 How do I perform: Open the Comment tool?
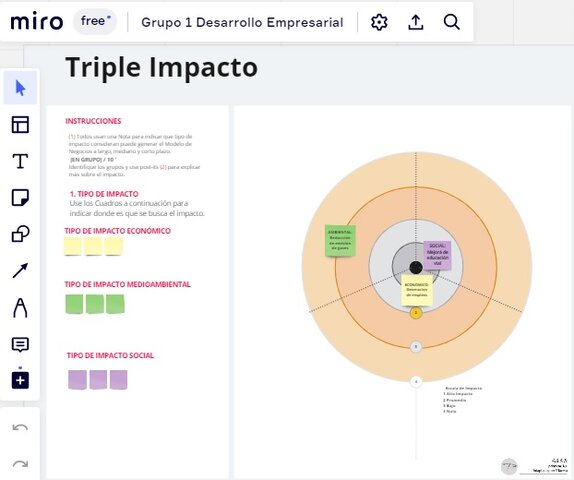click(x=20, y=345)
